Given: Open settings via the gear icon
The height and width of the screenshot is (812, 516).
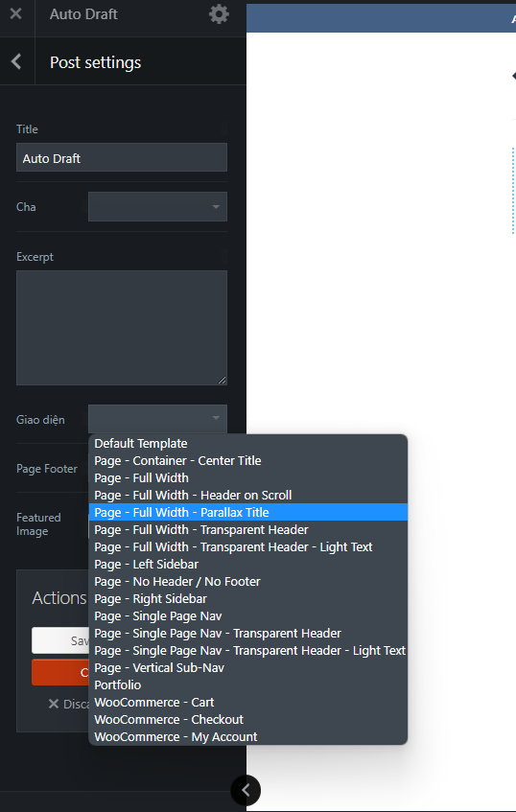Looking at the screenshot, I should click(x=219, y=14).
